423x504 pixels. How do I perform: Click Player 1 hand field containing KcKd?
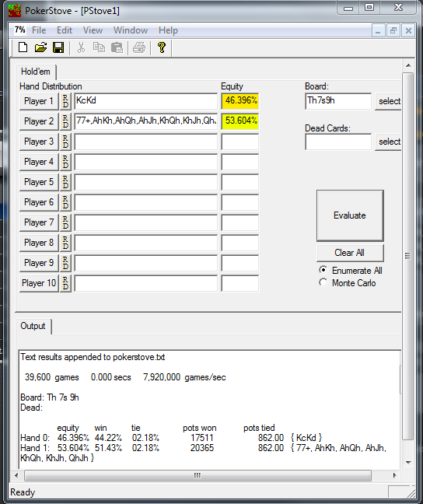tap(146, 101)
